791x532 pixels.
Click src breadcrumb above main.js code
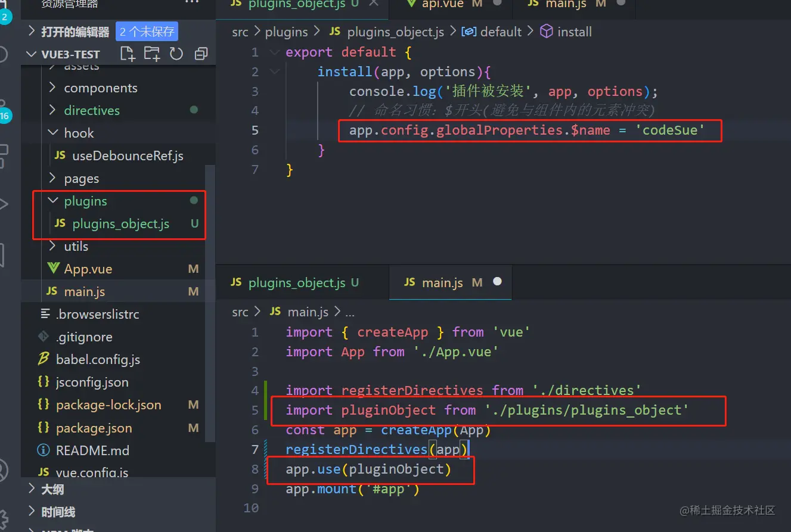pos(240,312)
